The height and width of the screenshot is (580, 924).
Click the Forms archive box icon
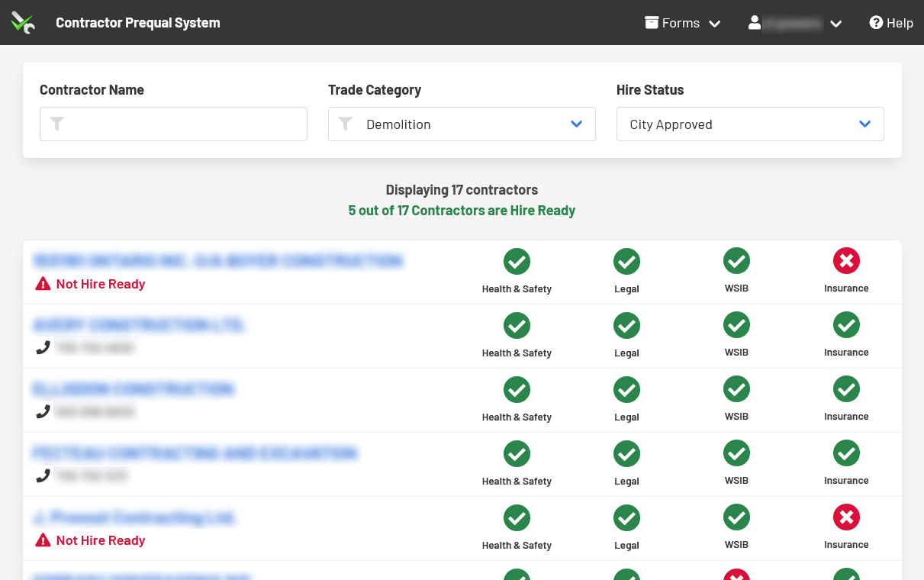(652, 23)
